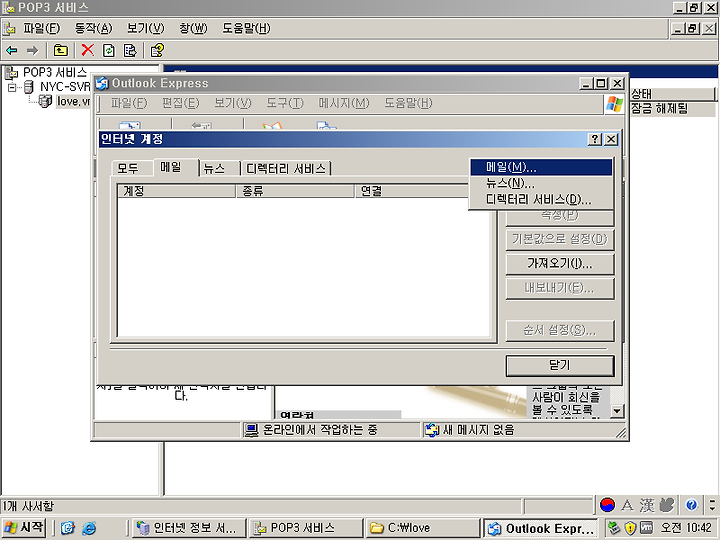Select the NYC-SVR server node
Image resolution: width=720 pixels, height=540 pixels.
pos(65,87)
